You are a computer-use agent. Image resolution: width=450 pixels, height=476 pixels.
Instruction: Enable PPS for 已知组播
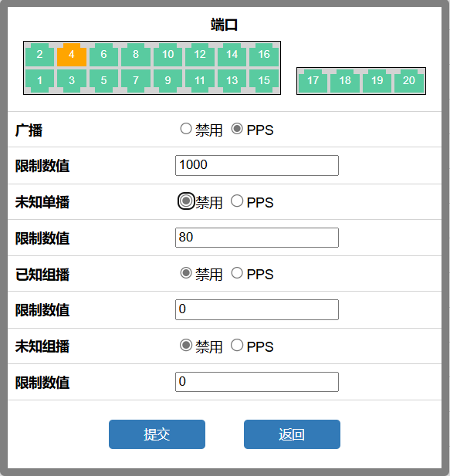click(237, 273)
